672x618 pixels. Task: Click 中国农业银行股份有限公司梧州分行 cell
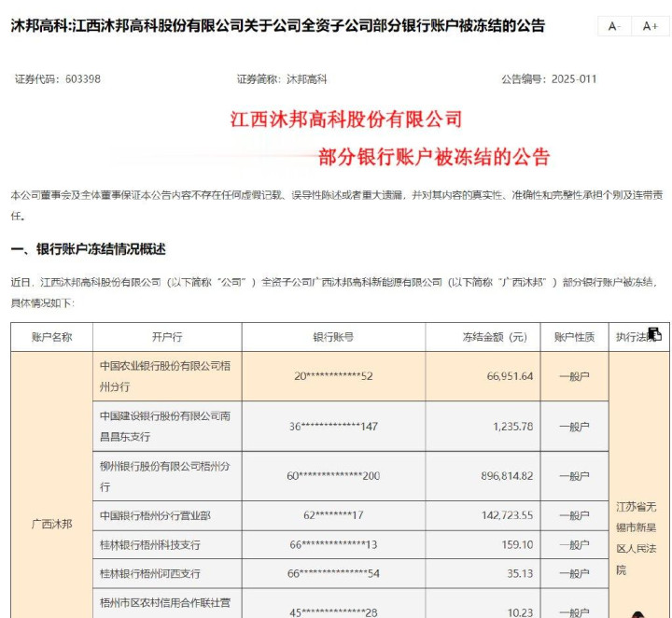pos(167,376)
